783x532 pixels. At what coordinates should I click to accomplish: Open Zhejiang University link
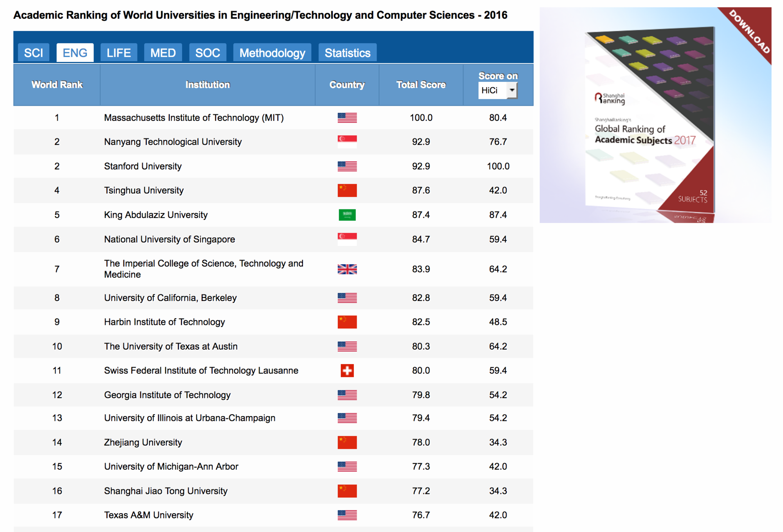(x=143, y=442)
